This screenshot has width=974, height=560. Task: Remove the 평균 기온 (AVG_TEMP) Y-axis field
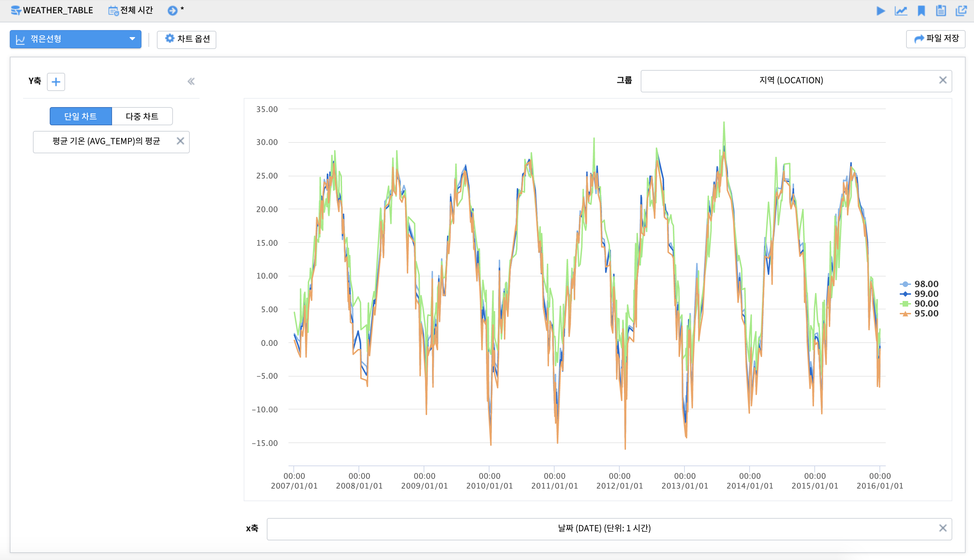coord(180,141)
